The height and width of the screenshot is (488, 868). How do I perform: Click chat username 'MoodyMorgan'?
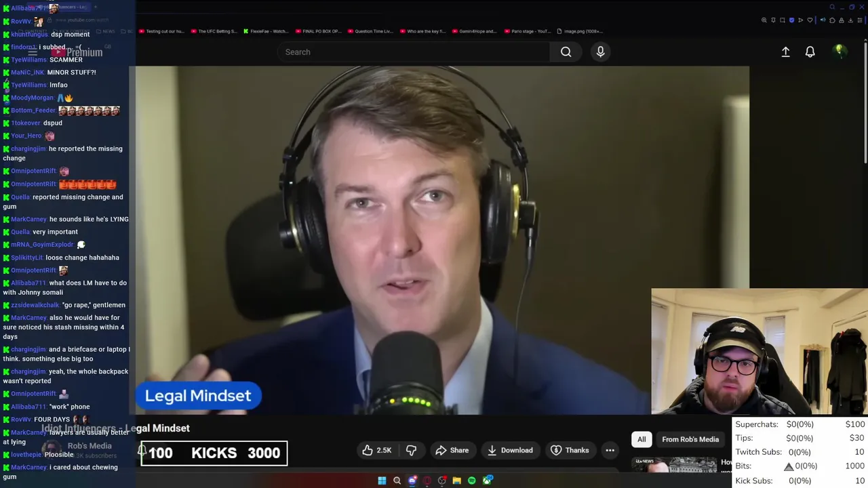(x=32, y=98)
